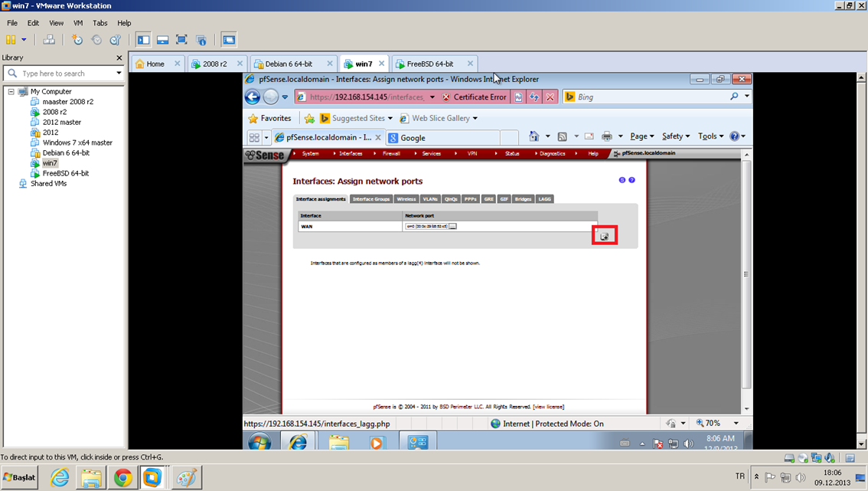Click the IE help question icon
Image resolution: width=868 pixels, height=491 pixels.
point(735,136)
